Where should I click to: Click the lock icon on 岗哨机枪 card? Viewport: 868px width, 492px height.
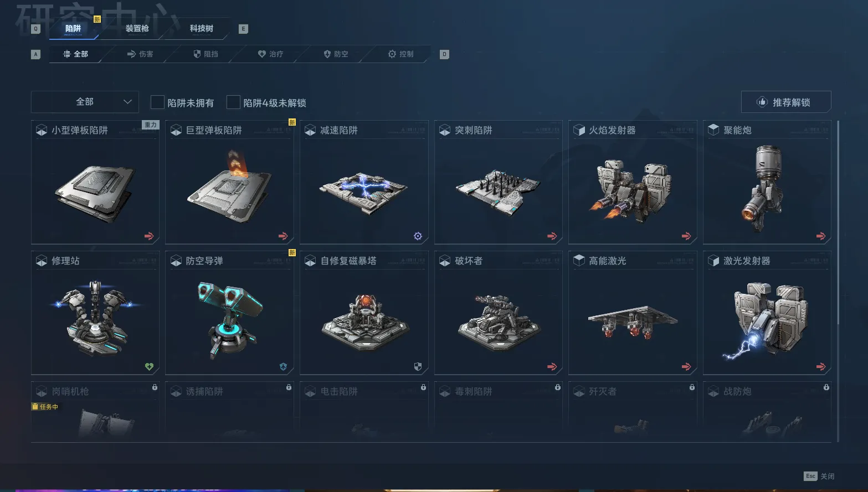pyautogui.click(x=155, y=387)
